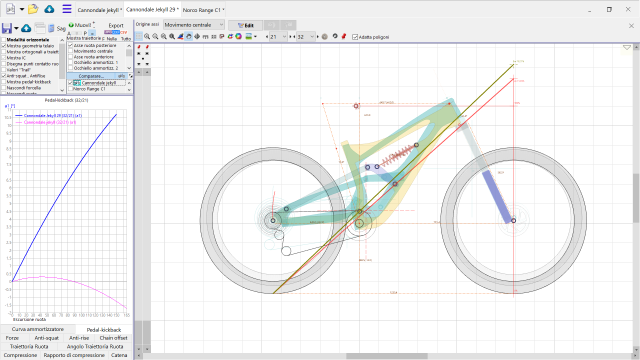Click the new document icon at top left

pos(11,9)
